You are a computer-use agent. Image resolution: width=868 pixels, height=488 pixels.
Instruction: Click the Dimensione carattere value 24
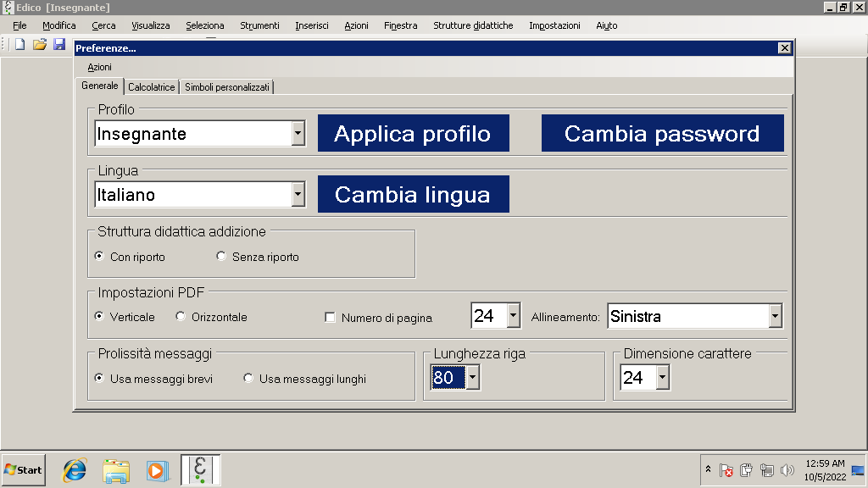[638, 377]
